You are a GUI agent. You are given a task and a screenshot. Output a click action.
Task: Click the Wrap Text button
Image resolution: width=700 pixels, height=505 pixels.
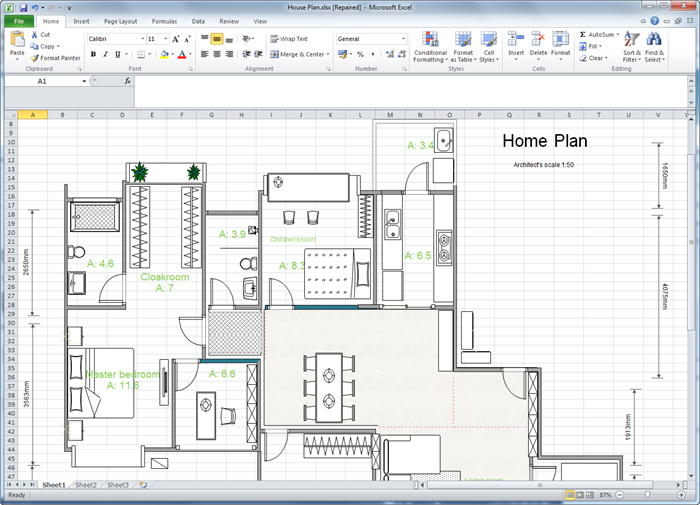pyautogui.click(x=289, y=39)
